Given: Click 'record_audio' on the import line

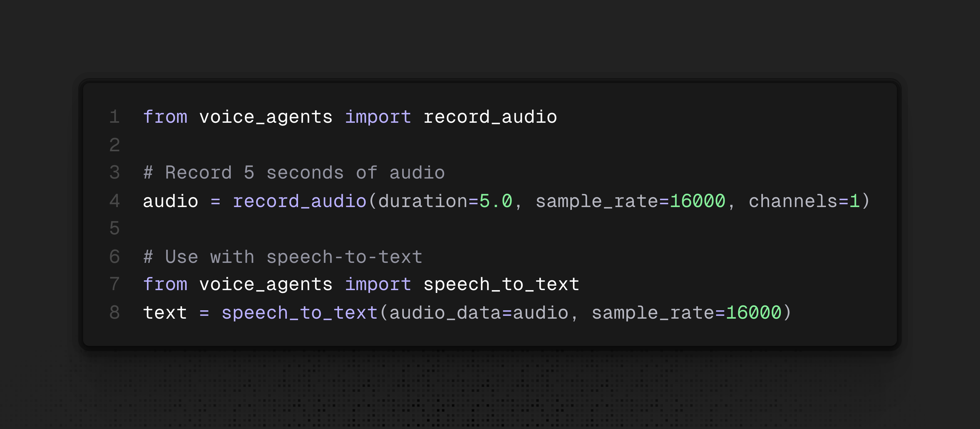Looking at the screenshot, I should [x=490, y=117].
